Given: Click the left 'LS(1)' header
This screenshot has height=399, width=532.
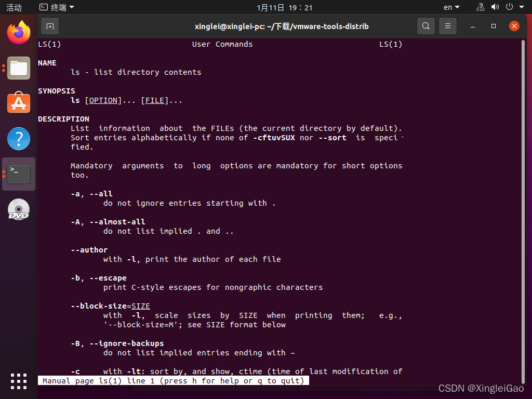Looking at the screenshot, I should pyautogui.click(x=49, y=44).
